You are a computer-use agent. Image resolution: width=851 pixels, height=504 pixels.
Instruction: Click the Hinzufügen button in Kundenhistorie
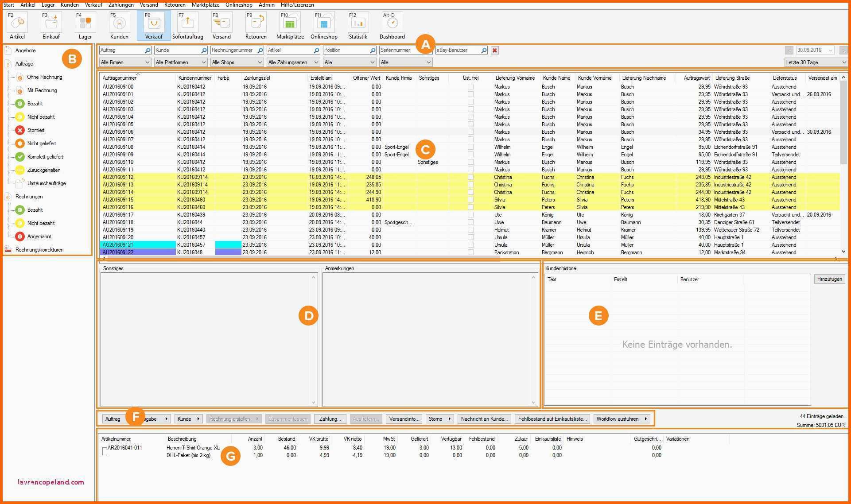pos(829,279)
